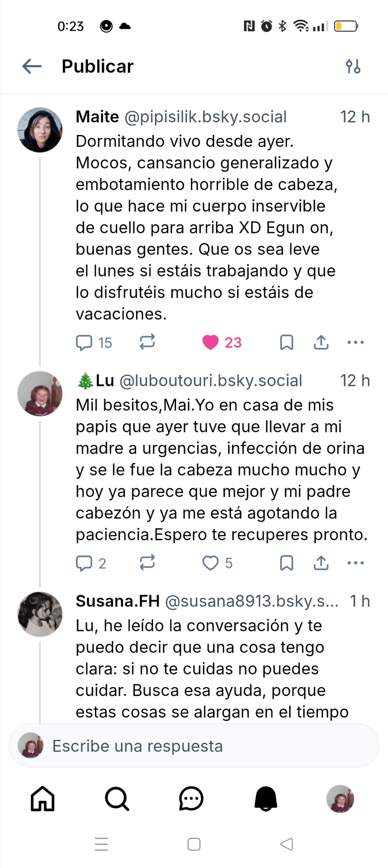Tap Susana.FH's profile picture
Viewport: 388px width, 868px height.
click(40, 614)
